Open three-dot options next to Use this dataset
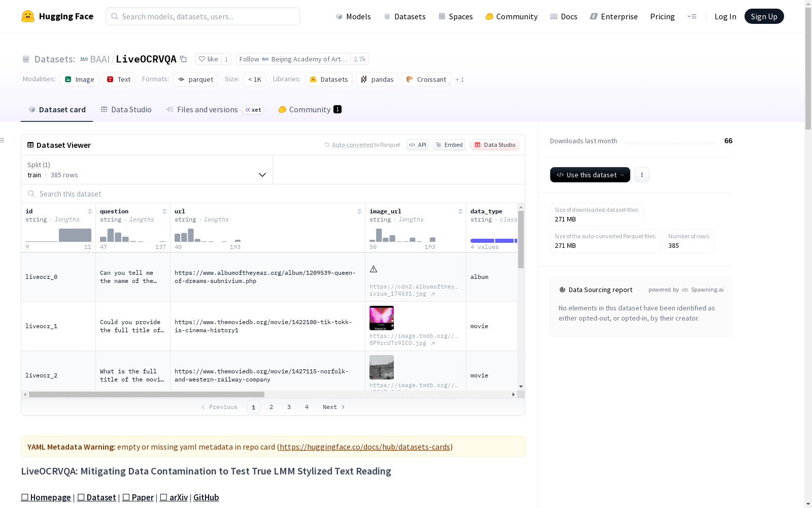The image size is (812, 508). [x=642, y=175]
